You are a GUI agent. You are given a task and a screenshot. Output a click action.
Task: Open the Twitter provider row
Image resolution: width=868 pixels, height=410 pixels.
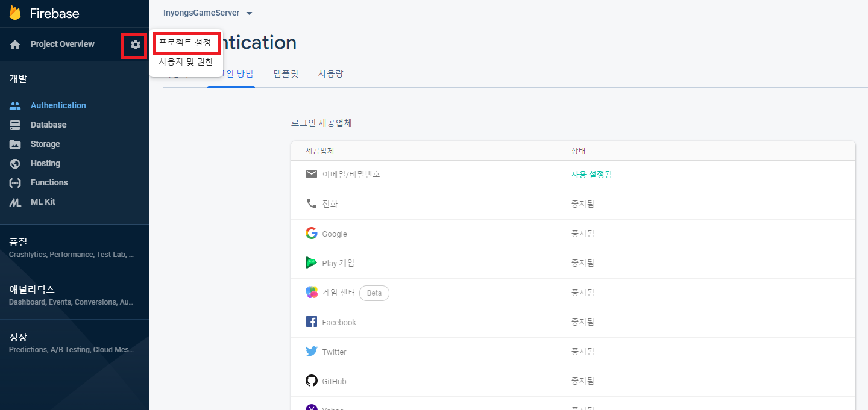pyautogui.click(x=573, y=352)
